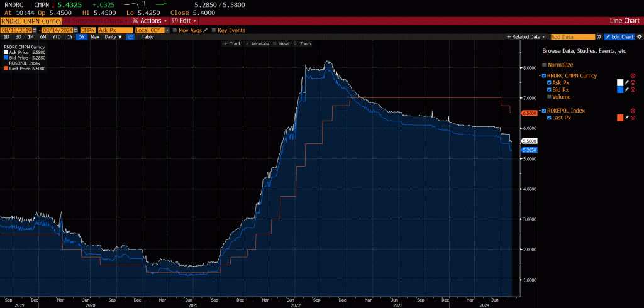
Task: Toggle the Mov Avgs checkbox
Action: [x=175, y=30]
